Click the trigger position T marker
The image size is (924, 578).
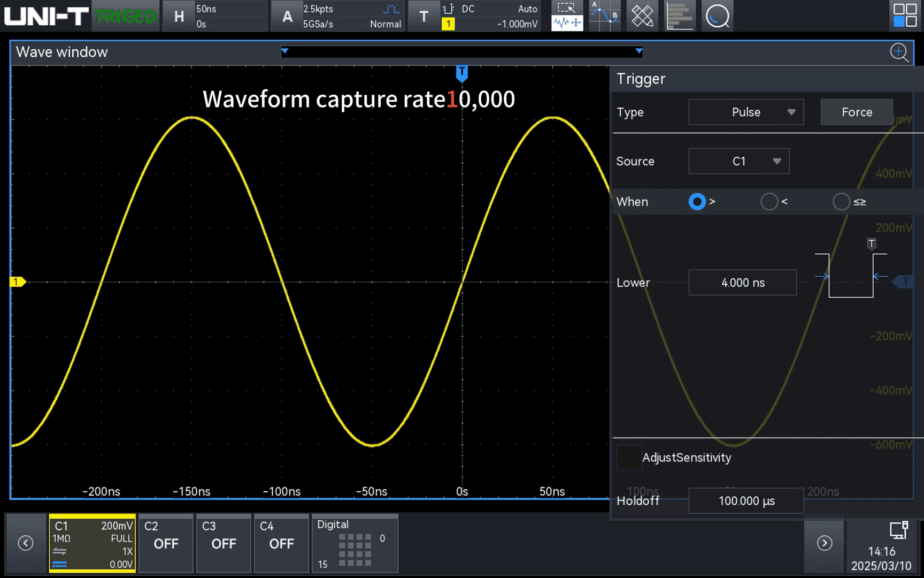462,73
